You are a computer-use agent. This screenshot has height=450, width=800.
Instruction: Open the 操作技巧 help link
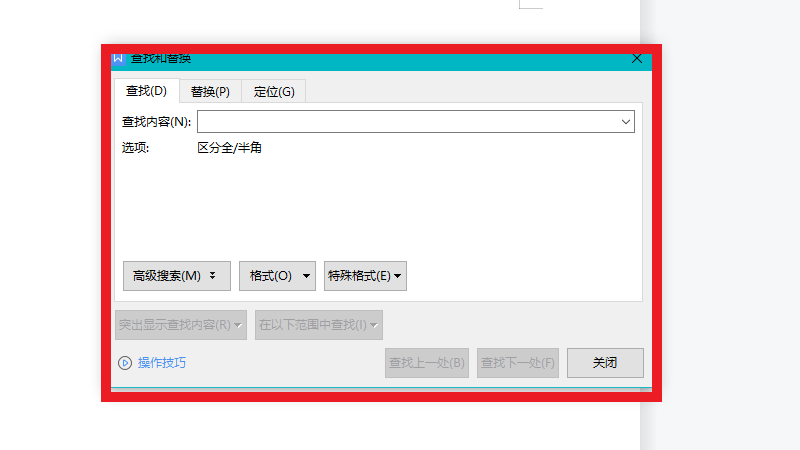(x=162, y=363)
